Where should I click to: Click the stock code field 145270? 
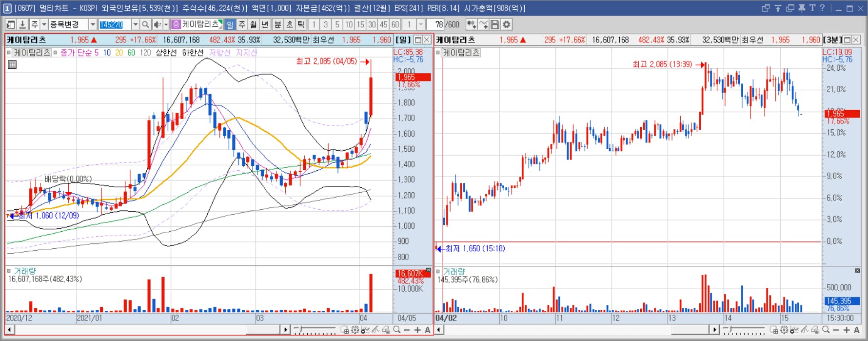[x=115, y=24]
